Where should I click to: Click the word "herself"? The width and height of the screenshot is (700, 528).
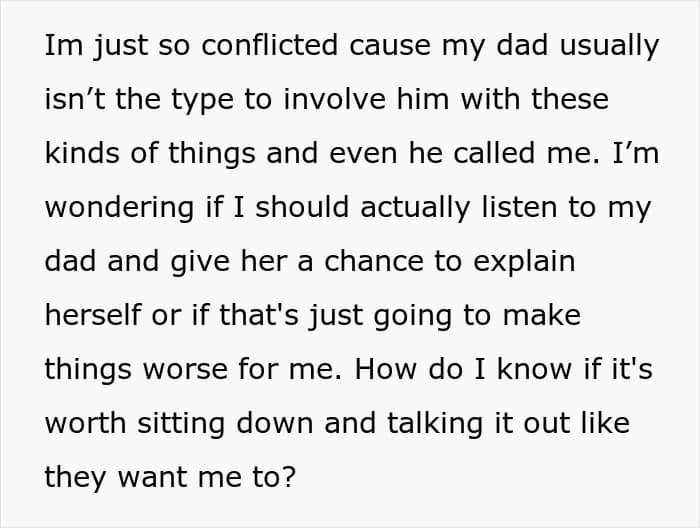(x=92, y=315)
